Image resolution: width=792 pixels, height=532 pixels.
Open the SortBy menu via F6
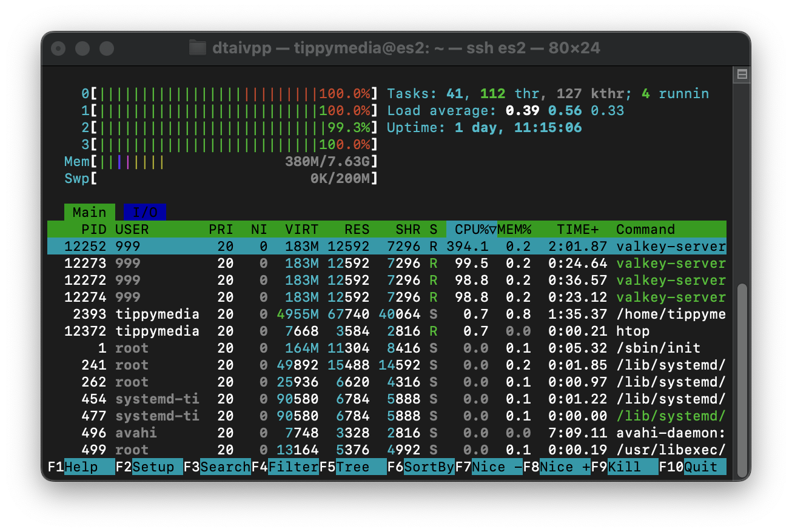tap(428, 467)
